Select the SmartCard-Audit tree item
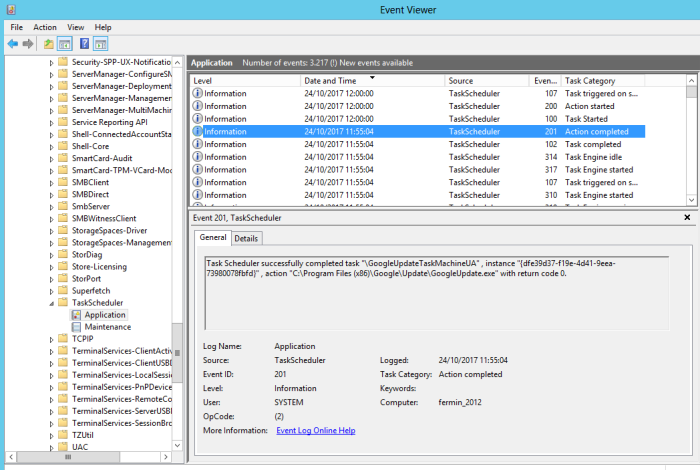 102,158
